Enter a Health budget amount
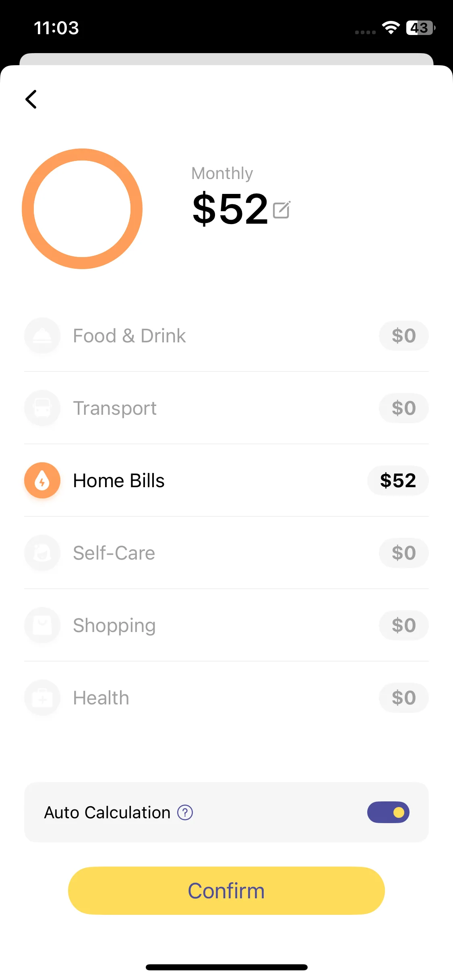The height and width of the screenshot is (980, 453). [403, 698]
